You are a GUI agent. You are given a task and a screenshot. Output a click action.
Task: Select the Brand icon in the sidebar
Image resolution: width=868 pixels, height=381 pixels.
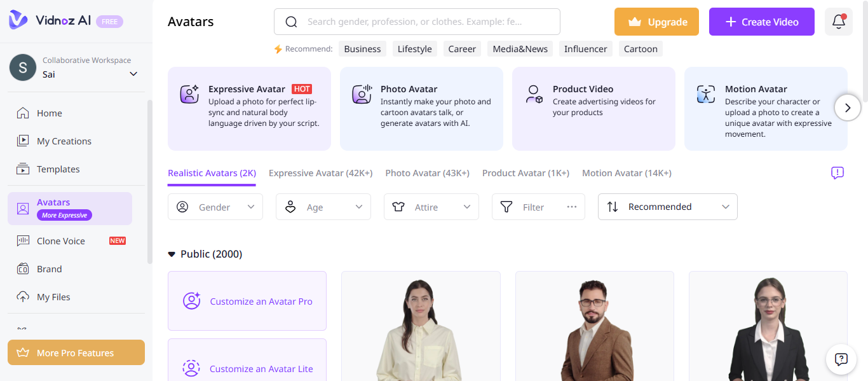(x=23, y=268)
